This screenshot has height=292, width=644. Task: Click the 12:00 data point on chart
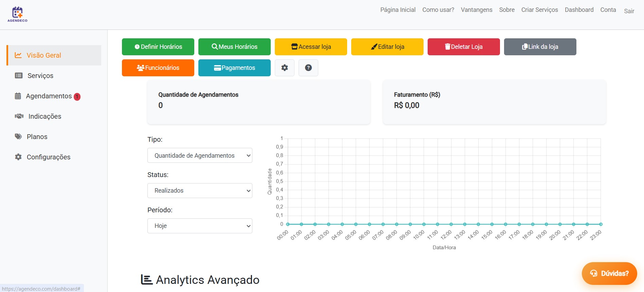point(451,224)
